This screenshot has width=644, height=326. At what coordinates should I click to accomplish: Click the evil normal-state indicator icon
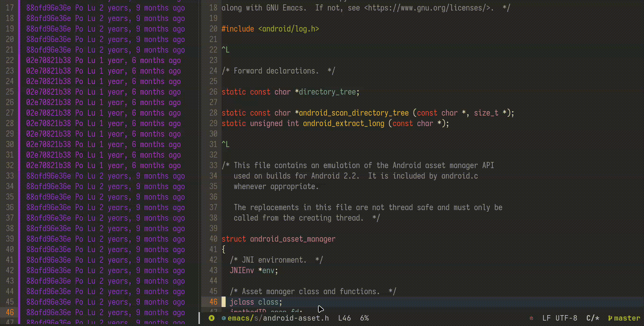tap(211, 318)
